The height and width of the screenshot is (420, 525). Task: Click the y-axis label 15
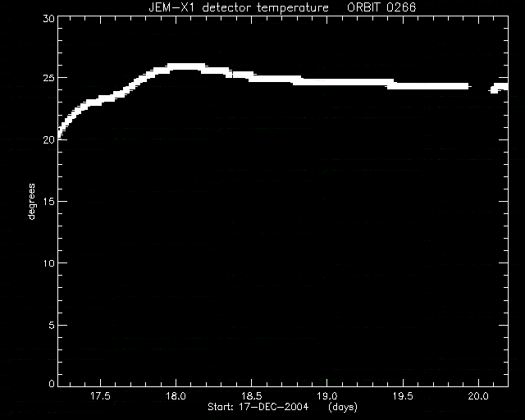49,201
